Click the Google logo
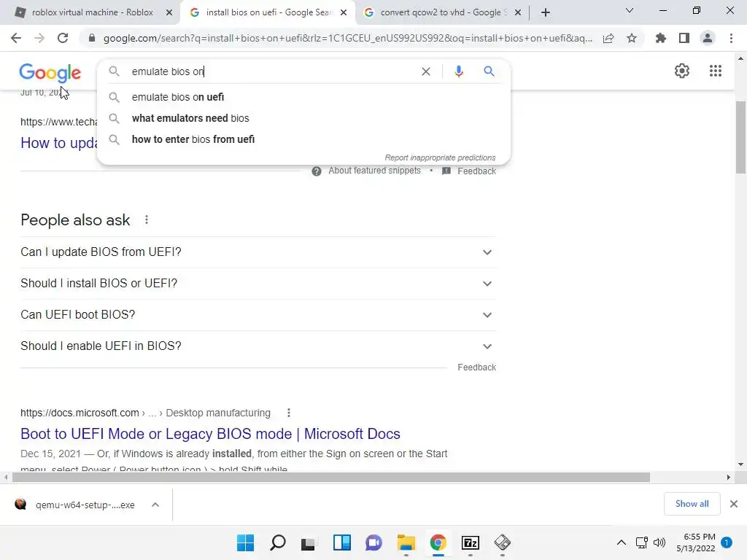The image size is (747, 560). click(50, 73)
